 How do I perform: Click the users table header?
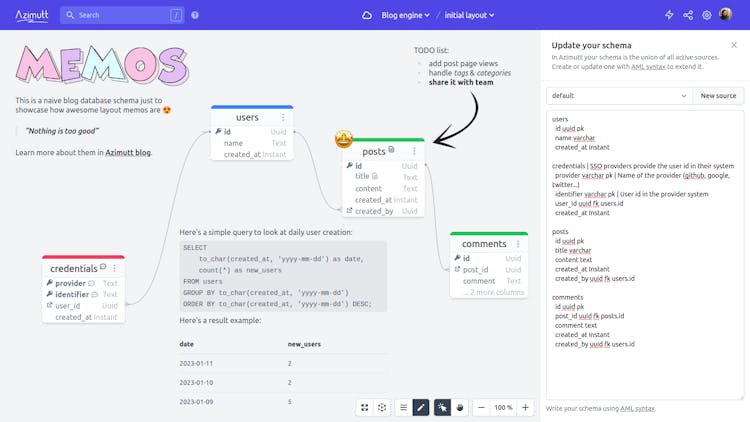(x=252, y=117)
